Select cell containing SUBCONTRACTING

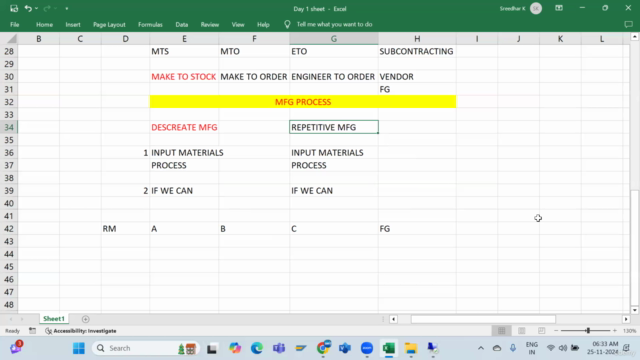point(417,51)
